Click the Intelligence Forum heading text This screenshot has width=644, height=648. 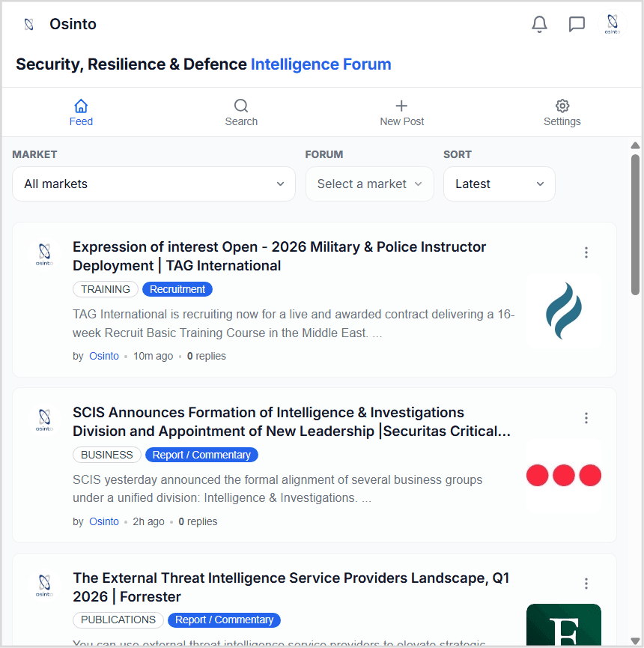click(x=321, y=64)
